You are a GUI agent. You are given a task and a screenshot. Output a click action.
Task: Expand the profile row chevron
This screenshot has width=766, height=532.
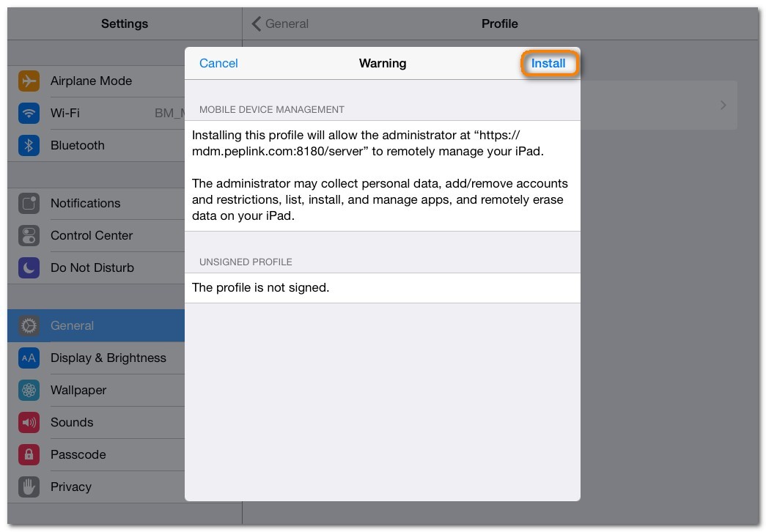(x=723, y=106)
